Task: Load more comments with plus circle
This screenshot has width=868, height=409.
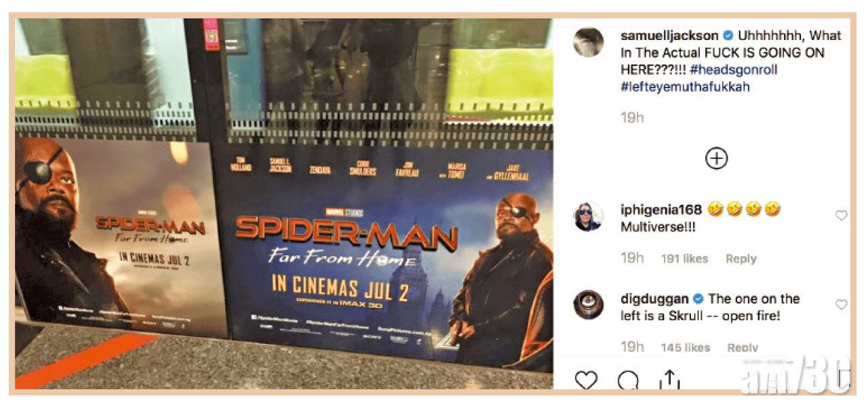Action: [x=717, y=159]
